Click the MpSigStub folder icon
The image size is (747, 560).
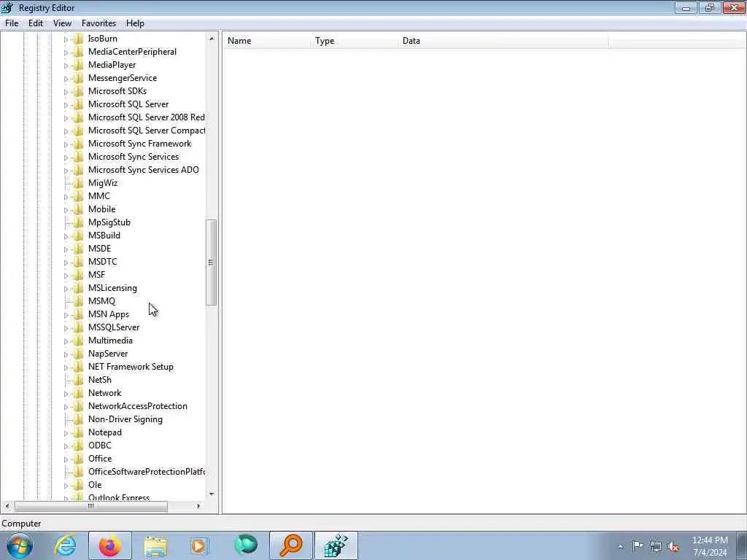click(x=79, y=222)
